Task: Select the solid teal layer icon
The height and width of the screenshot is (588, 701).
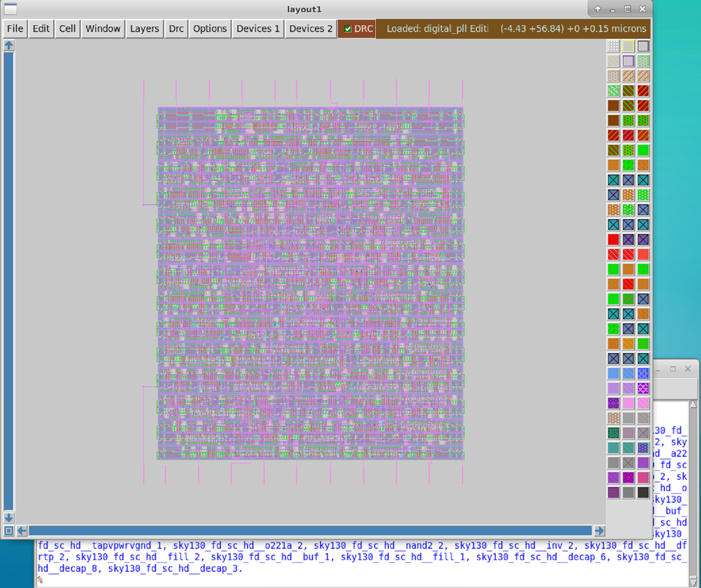Action: [613, 448]
